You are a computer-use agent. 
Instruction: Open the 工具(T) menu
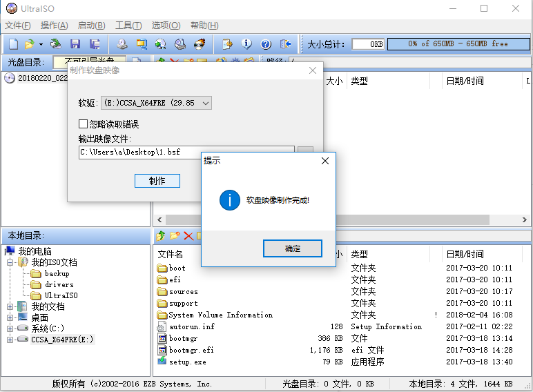pos(128,26)
